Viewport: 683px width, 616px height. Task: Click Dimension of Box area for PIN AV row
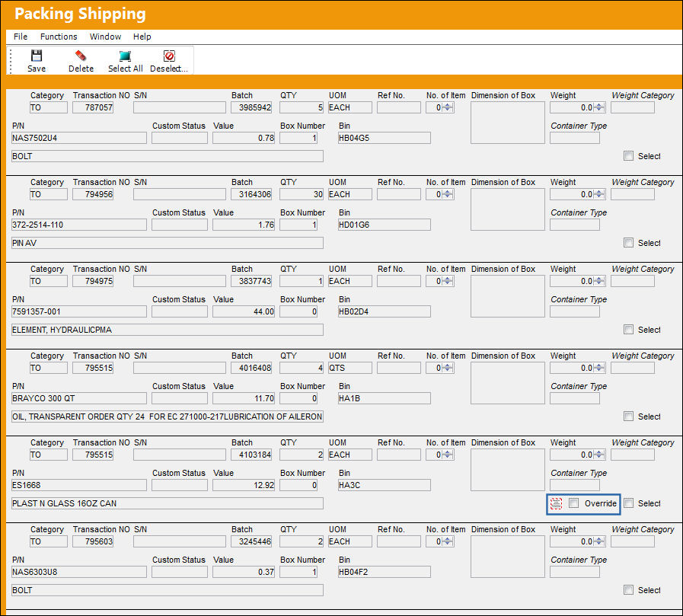[x=507, y=209]
